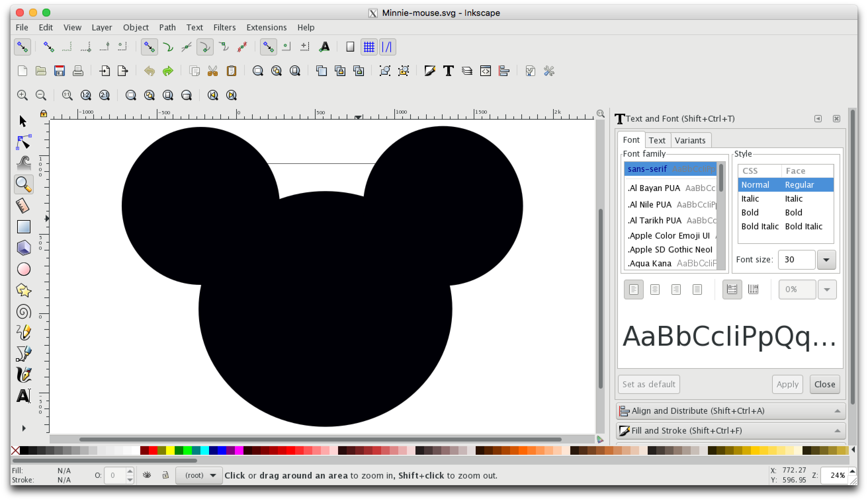This screenshot has height=501, width=868.
Task: Select the node editing tool
Action: (23, 142)
